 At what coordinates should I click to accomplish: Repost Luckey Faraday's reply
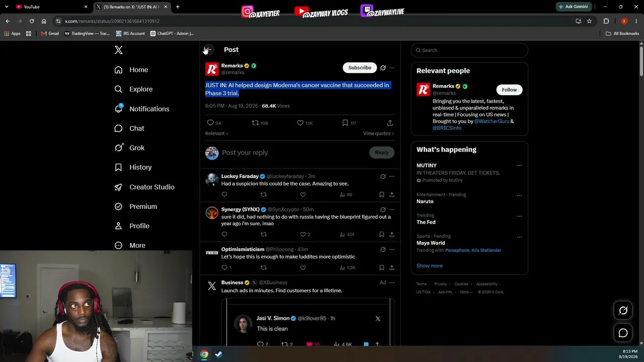pyautogui.click(x=264, y=195)
